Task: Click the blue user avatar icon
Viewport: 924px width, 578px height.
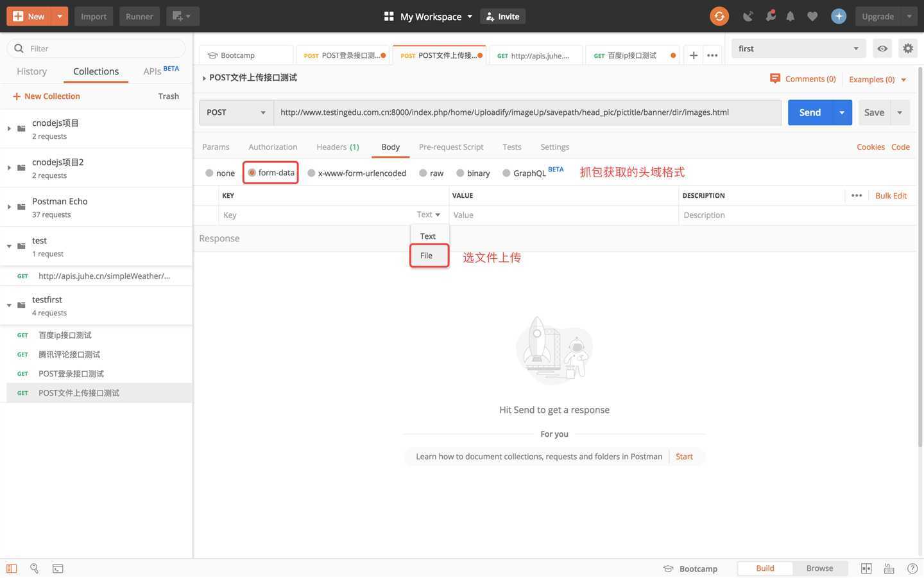Action: (838, 16)
